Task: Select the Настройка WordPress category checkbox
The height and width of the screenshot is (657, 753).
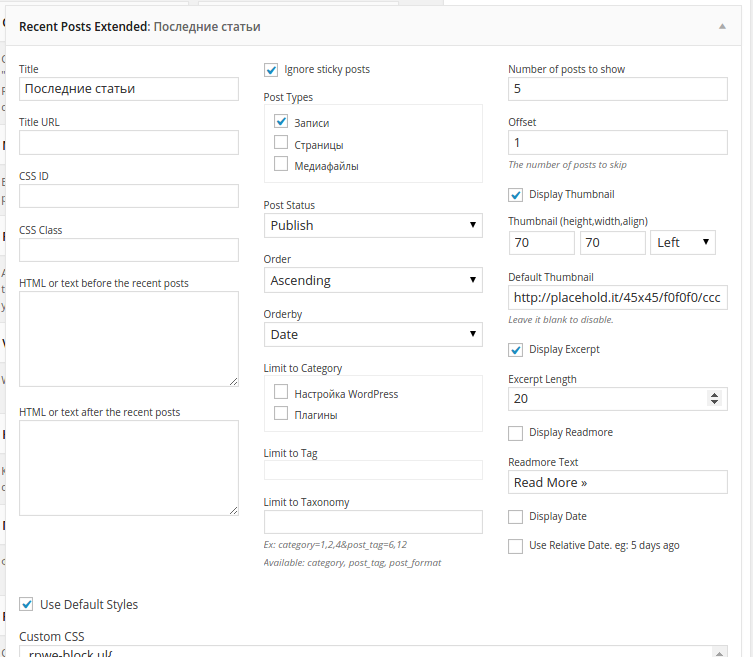Action: (x=281, y=393)
